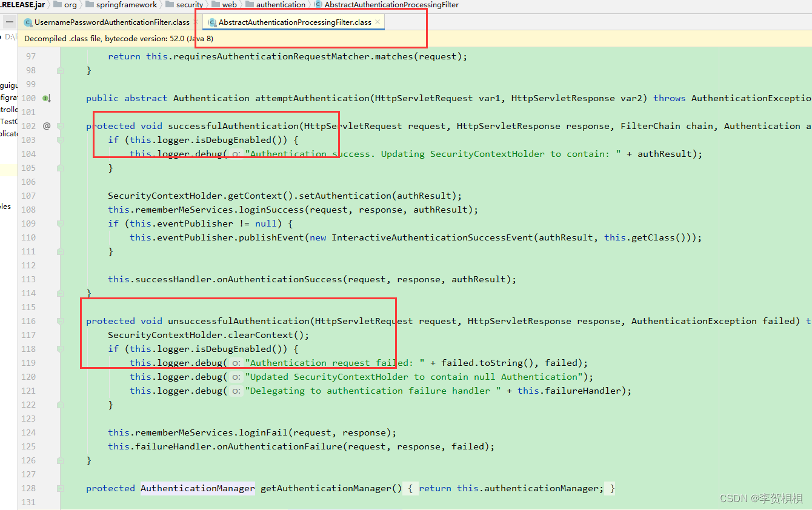Click the fold end marker on line 114
Image resolution: width=812 pixels, height=510 pixels.
[60, 293]
